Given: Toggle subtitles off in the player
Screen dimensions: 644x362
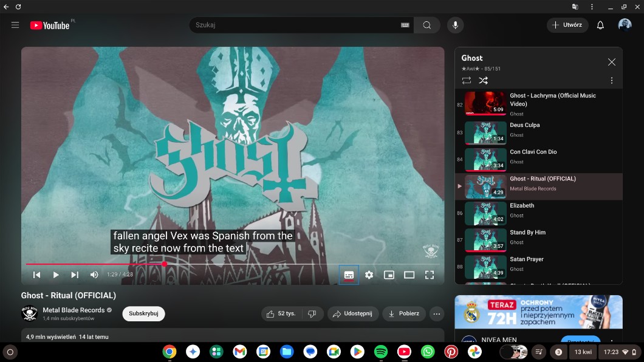Looking at the screenshot, I should [x=349, y=275].
